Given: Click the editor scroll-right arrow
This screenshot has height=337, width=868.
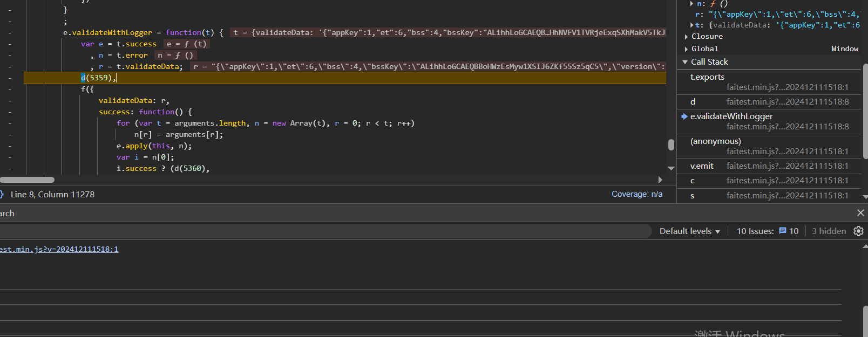Looking at the screenshot, I should click(x=660, y=180).
